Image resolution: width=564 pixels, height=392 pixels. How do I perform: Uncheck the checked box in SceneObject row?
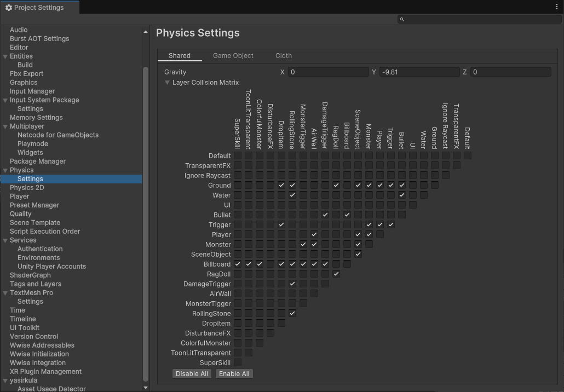tap(358, 254)
